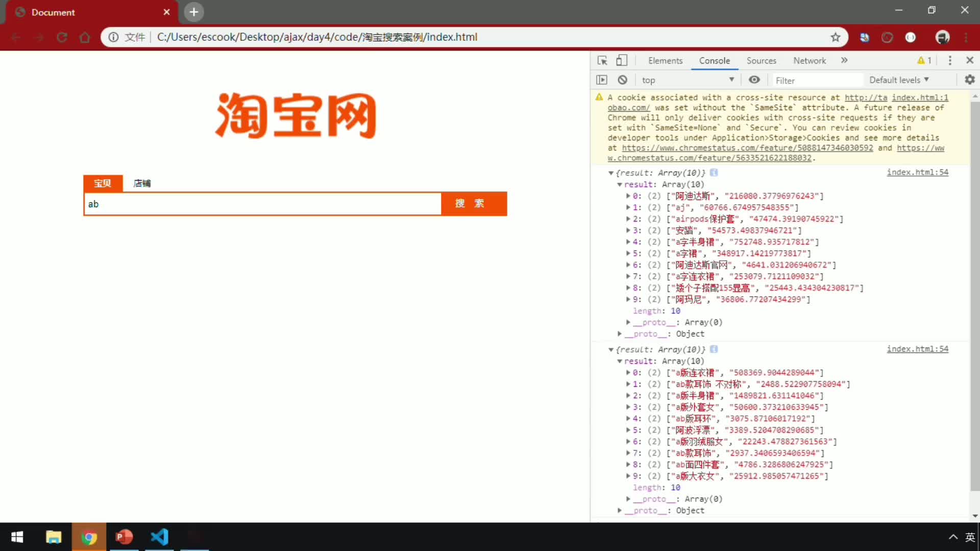Open the Default levels dropdown

pyautogui.click(x=899, y=80)
